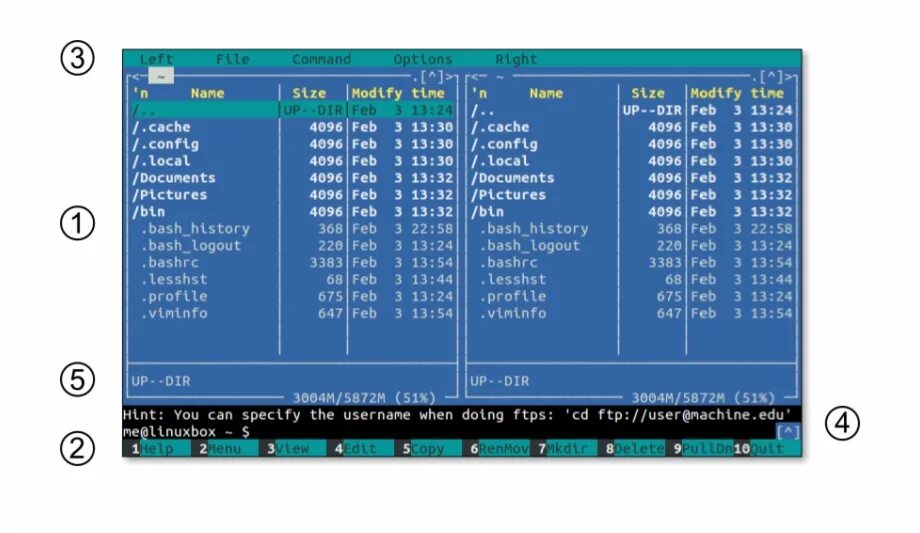920x533 pixels.
Task: Select .lesshst file in left panel
Action: coord(292,280)
